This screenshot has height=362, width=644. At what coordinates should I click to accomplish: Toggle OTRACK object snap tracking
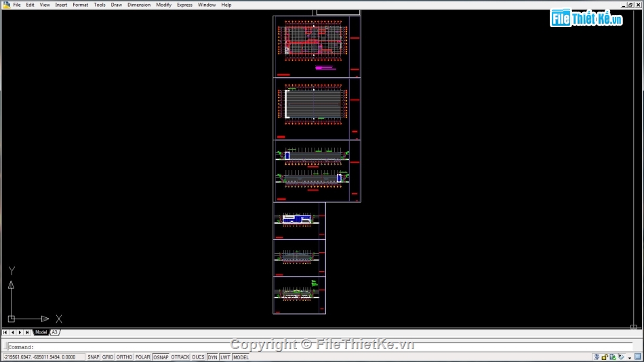click(180, 357)
